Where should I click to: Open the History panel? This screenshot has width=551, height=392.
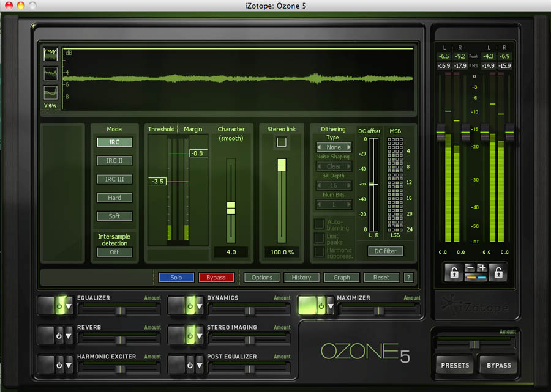tap(301, 278)
